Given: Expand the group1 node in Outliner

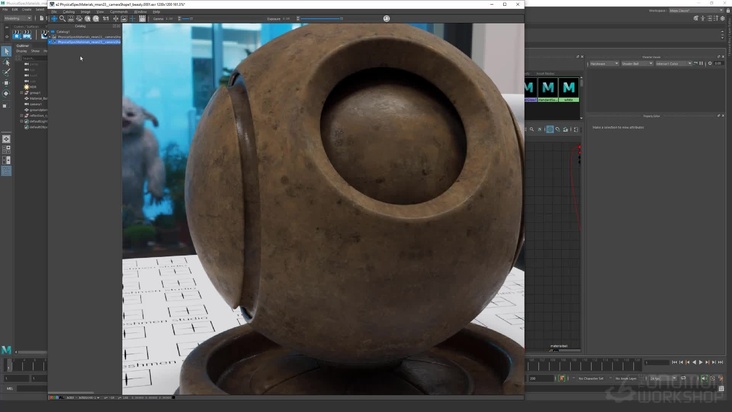Looking at the screenshot, I should (21, 93).
